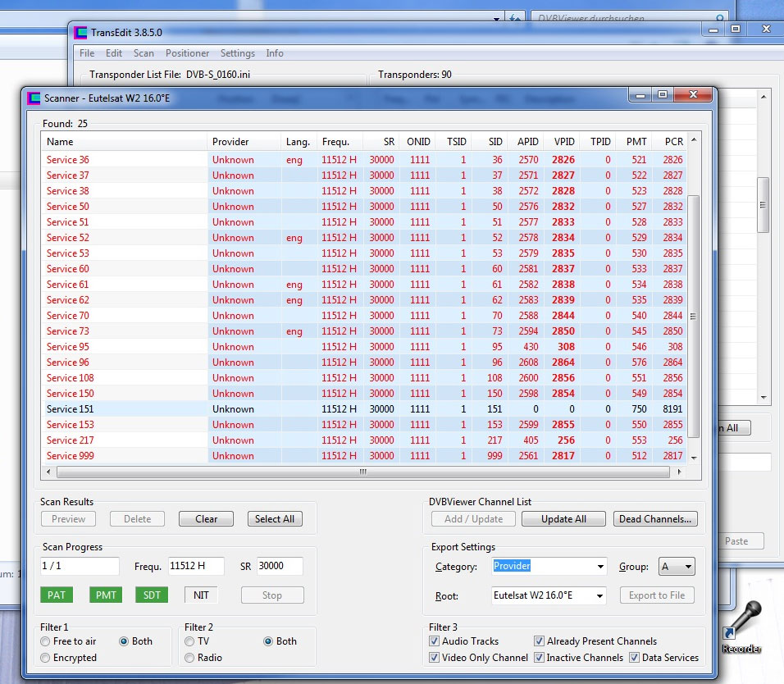Click the Select All button

(275, 519)
